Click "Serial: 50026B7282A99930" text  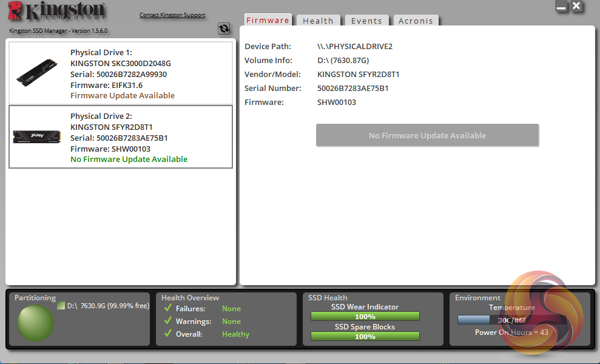(119, 74)
